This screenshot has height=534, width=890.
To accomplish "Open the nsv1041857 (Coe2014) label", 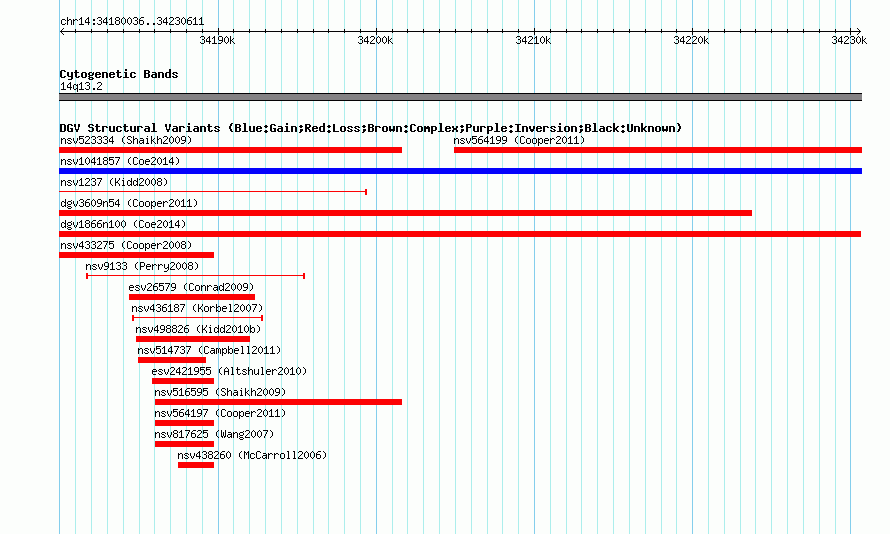I will pyautogui.click(x=120, y=161).
